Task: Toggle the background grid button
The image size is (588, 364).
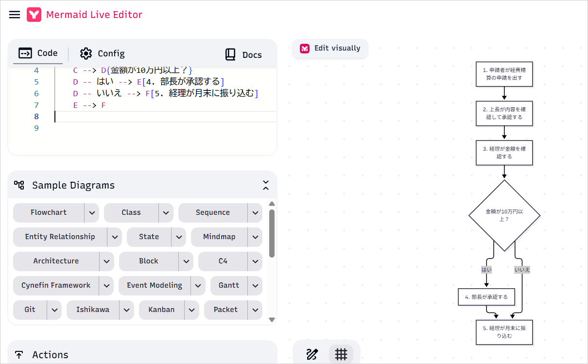Action: point(341,354)
